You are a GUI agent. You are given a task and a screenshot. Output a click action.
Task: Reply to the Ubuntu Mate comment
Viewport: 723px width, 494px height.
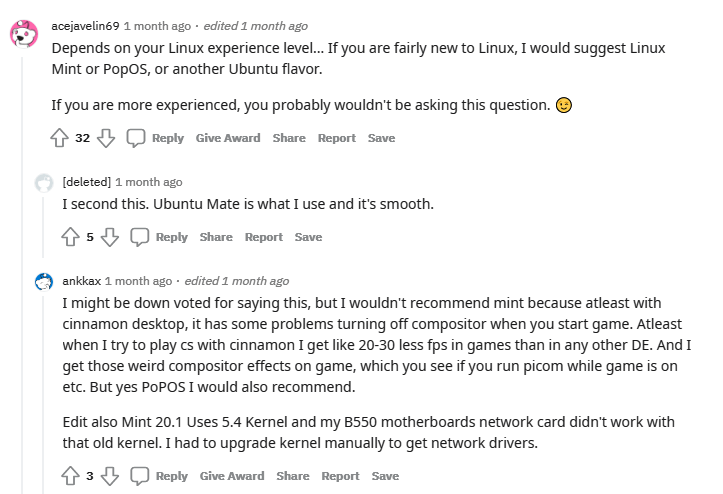coord(171,237)
